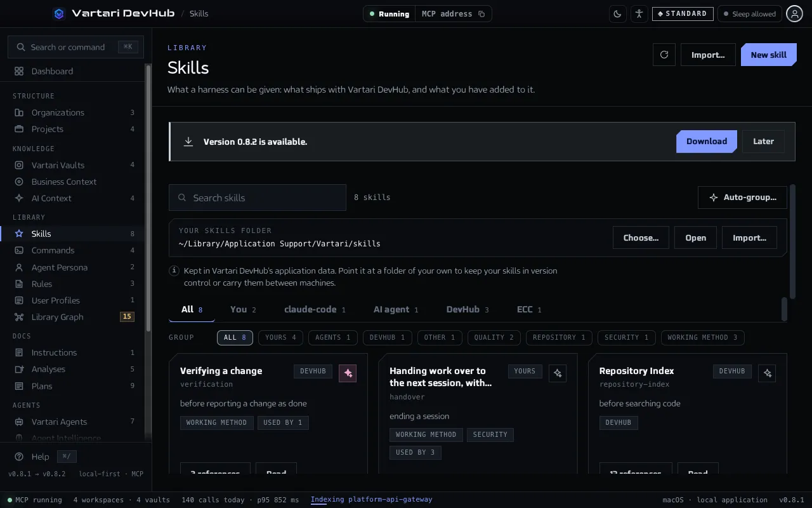Click the Dashboard grid icon in sidebar

[19, 71]
